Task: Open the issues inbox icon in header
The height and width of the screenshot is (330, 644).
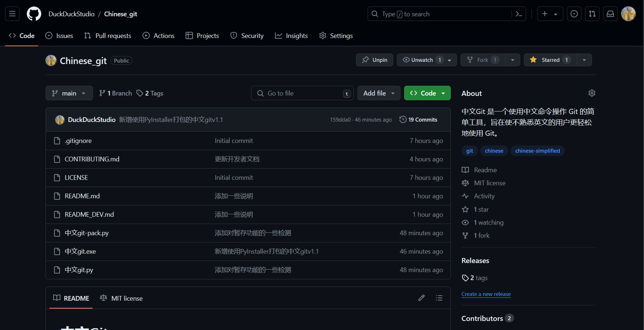Action: pyautogui.click(x=574, y=14)
